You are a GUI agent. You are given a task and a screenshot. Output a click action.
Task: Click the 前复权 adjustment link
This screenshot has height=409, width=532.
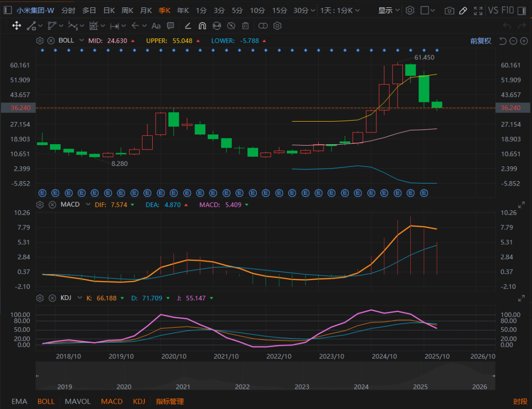tap(480, 41)
